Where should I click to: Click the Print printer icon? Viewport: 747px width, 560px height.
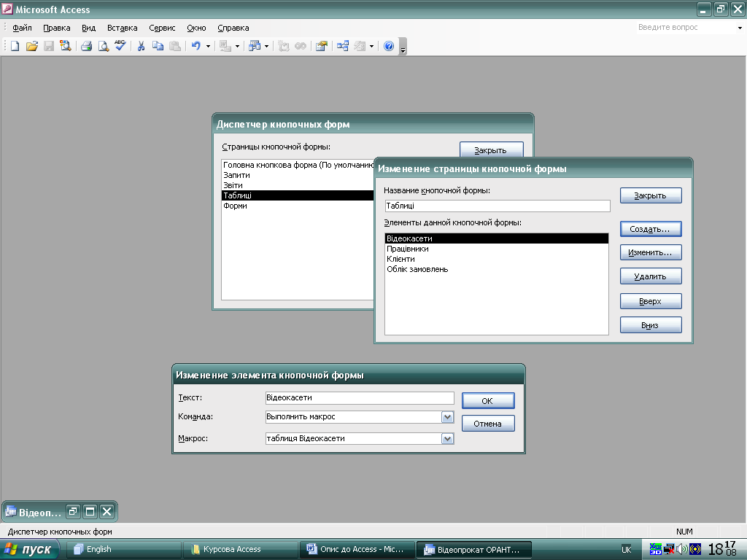[86, 46]
